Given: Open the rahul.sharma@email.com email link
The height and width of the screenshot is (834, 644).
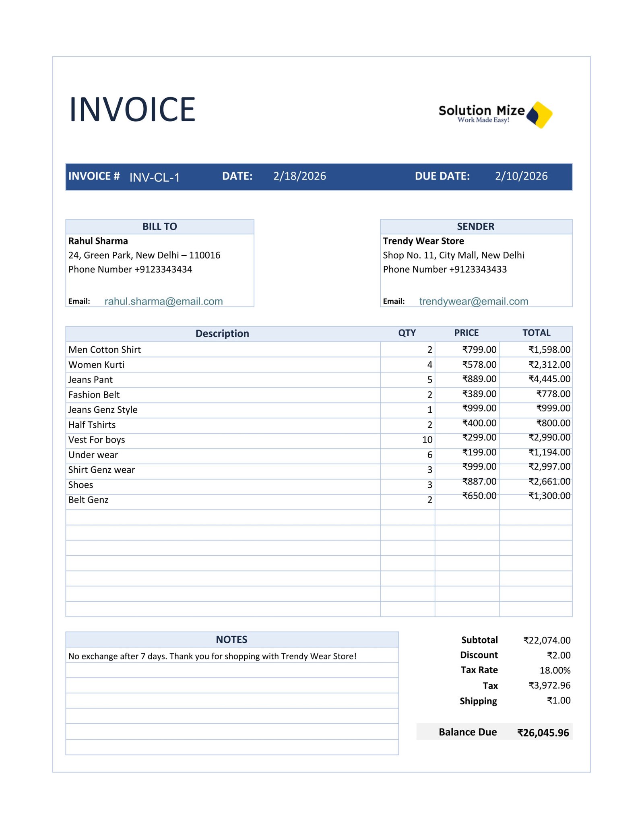Looking at the screenshot, I should (163, 301).
